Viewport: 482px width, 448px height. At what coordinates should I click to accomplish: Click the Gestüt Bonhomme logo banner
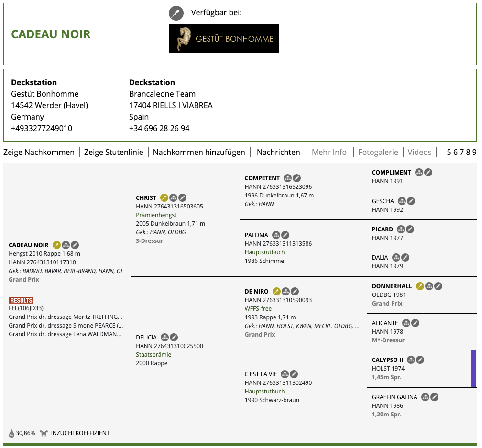point(223,39)
